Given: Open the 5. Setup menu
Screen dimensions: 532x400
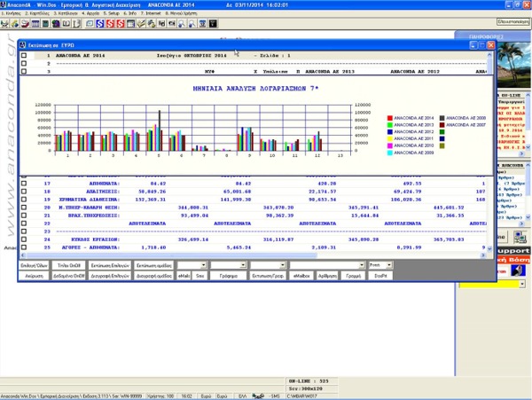Looking at the screenshot, I should (112, 14).
